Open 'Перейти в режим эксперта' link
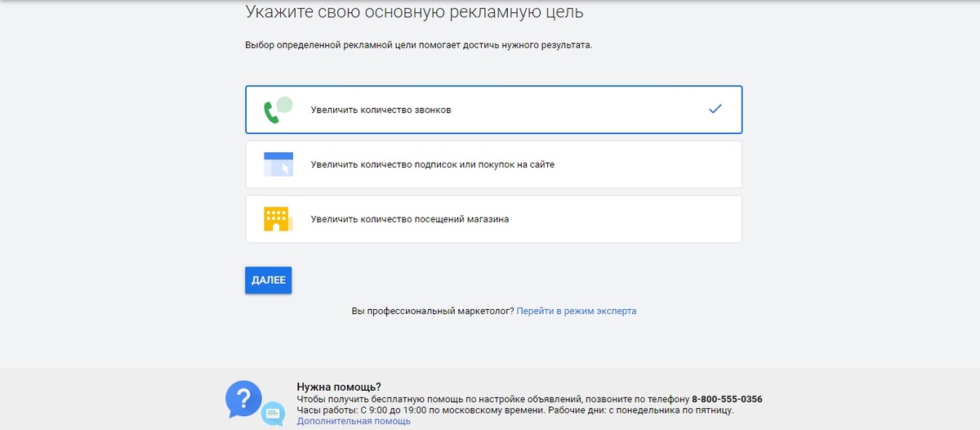 [x=577, y=311]
